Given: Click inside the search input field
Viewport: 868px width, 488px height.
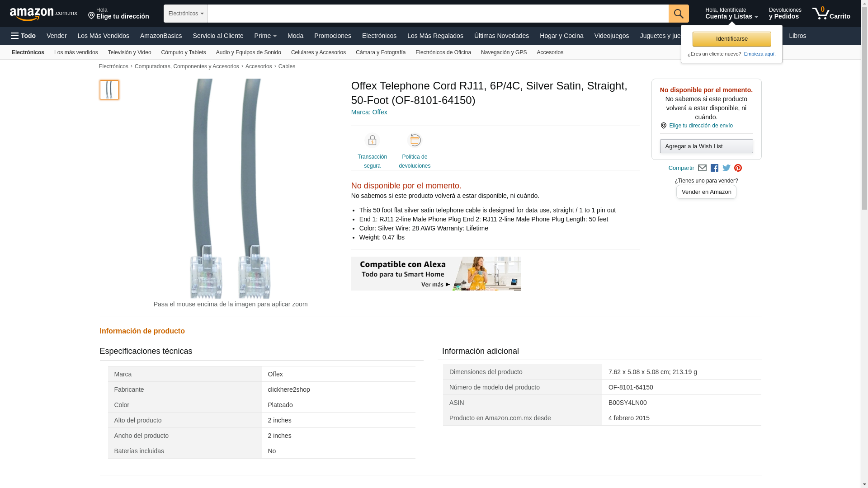Looking at the screenshot, I should (x=438, y=14).
